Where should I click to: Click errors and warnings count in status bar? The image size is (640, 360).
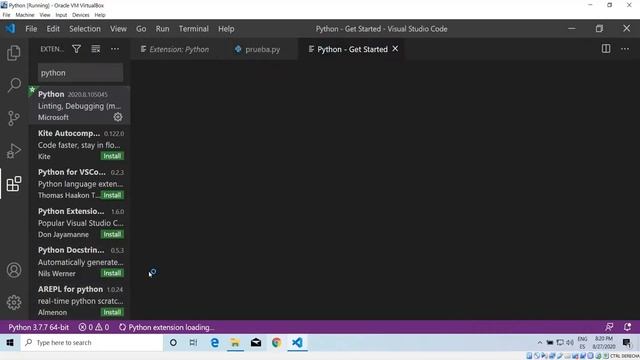[94, 327]
